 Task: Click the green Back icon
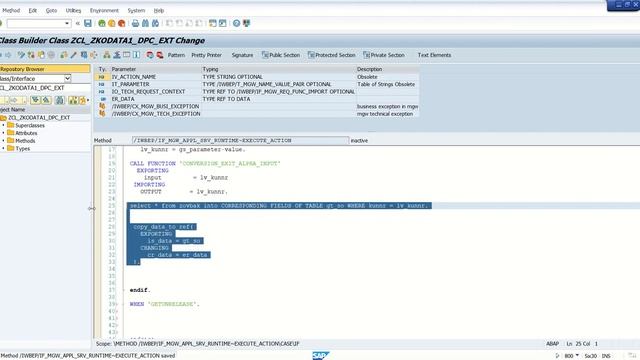coord(102,23)
